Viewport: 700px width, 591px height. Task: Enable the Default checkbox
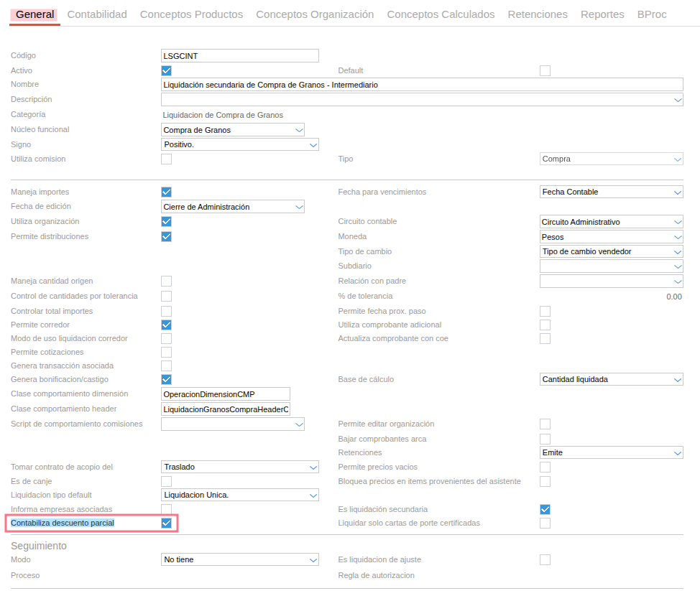(545, 70)
